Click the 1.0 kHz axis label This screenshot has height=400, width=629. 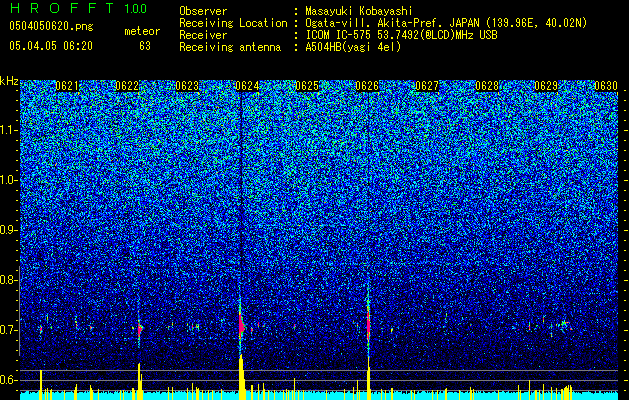tap(9, 180)
